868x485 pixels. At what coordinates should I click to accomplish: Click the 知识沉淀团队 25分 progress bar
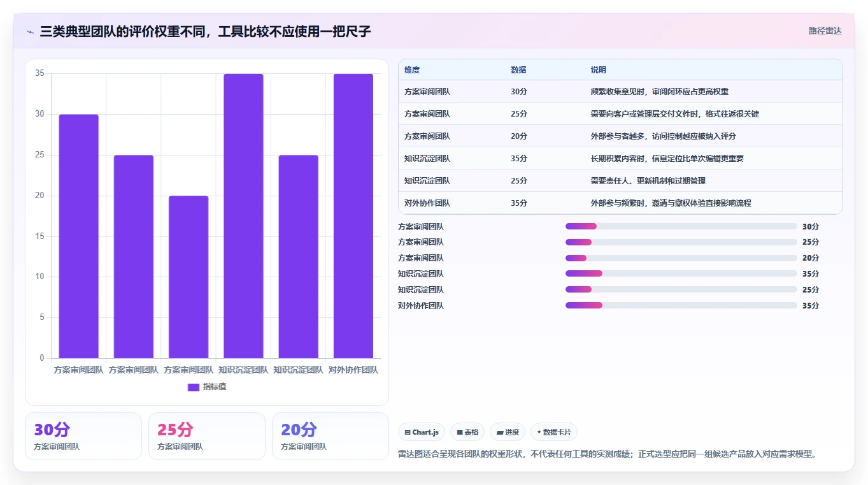[x=681, y=289]
